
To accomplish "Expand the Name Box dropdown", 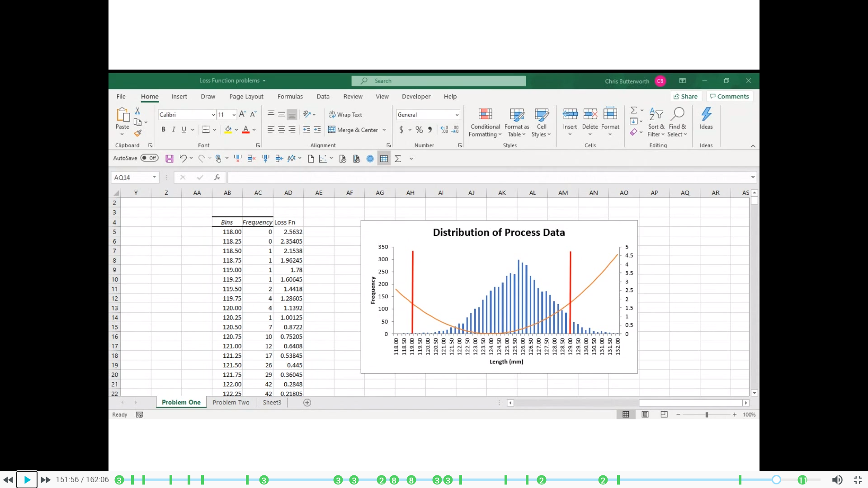I will [x=155, y=177].
